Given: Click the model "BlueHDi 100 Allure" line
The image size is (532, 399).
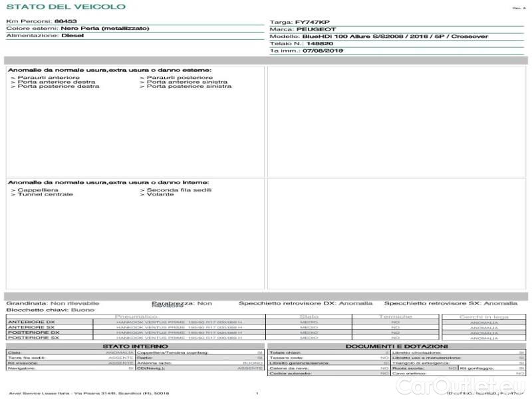Looking at the screenshot, I should click(378, 37).
